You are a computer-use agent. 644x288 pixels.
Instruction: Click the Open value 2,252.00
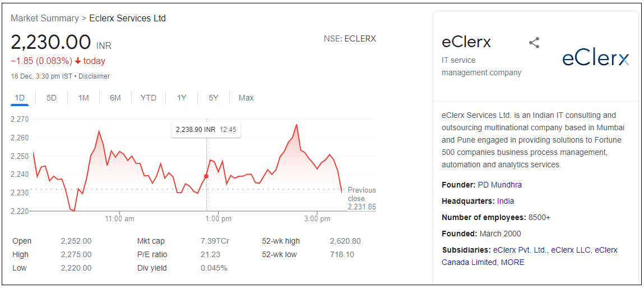pos(76,241)
